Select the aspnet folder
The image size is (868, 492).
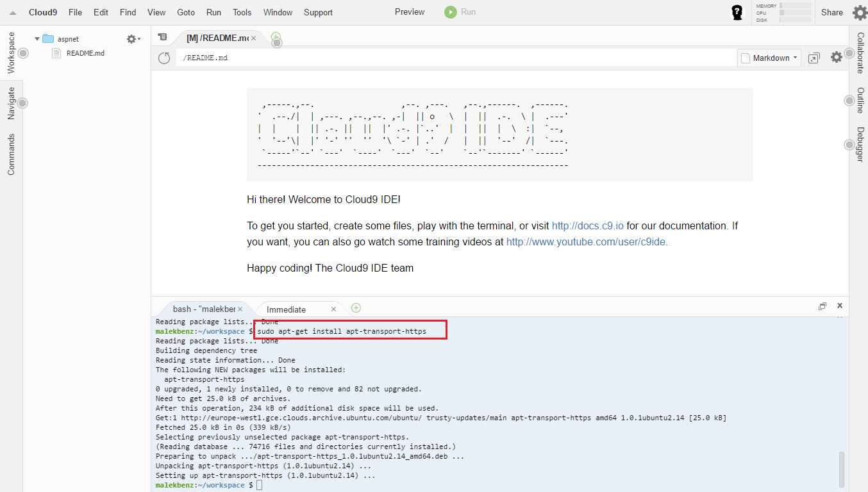pos(68,39)
